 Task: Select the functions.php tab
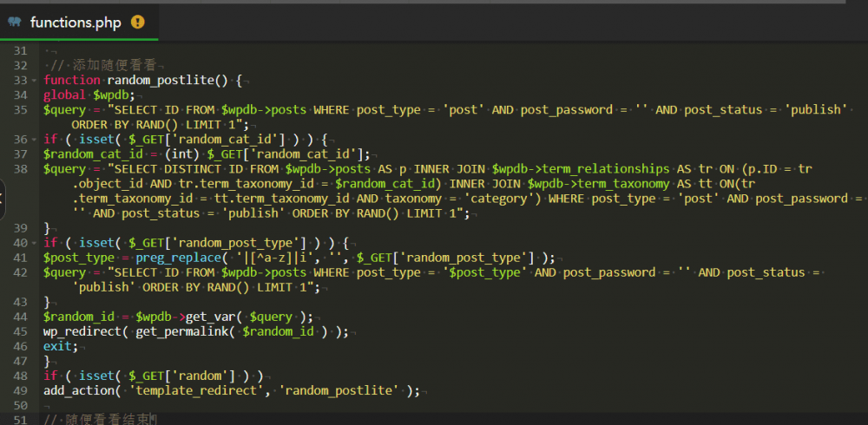pyautogui.click(x=75, y=23)
